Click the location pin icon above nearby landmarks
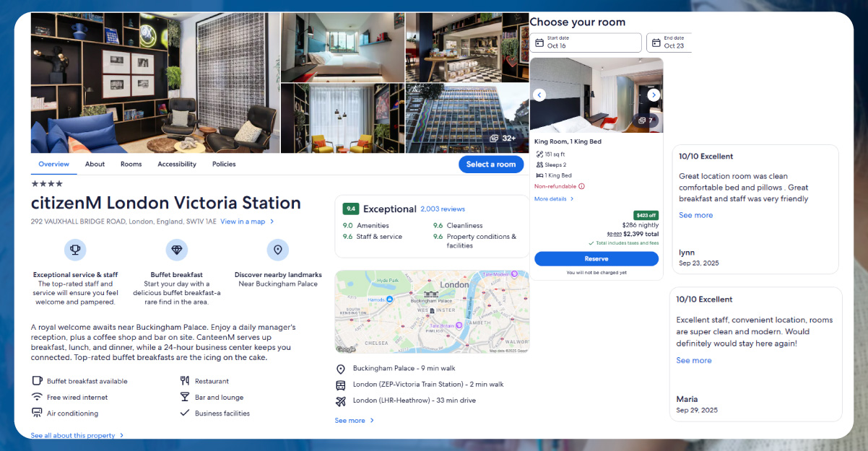The image size is (868, 451). 277,250
